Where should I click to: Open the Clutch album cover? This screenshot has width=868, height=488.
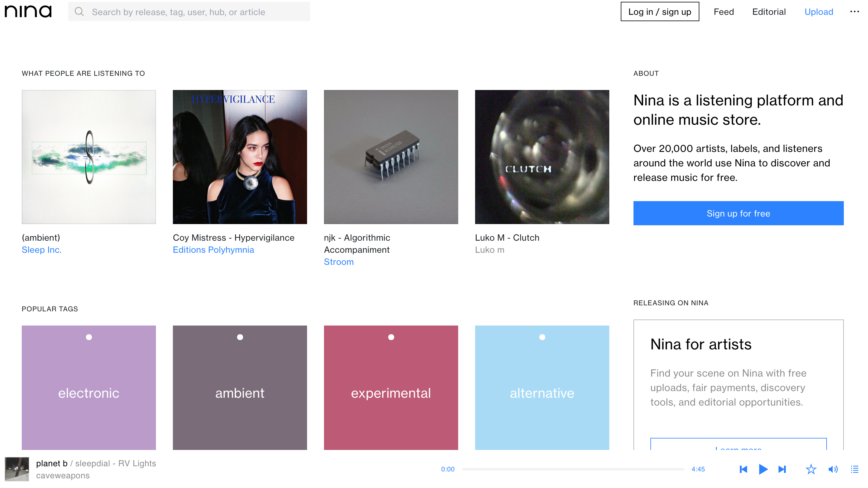pyautogui.click(x=542, y=157)
